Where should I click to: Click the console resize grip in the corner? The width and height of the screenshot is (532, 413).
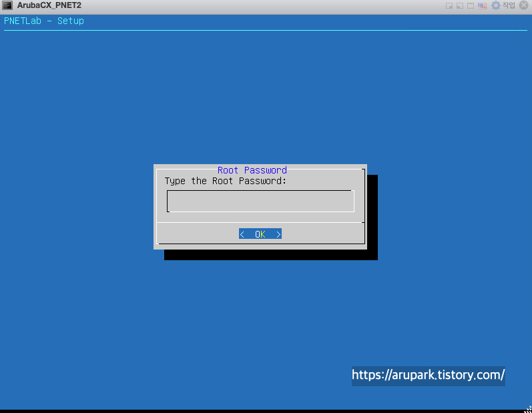(x=528, y=409)
